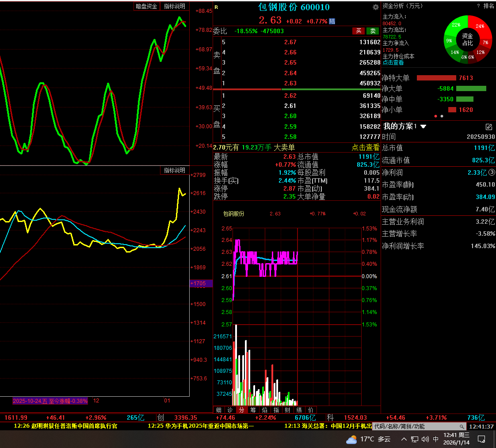The image size is (496, 448).
Task: Edit 我的方案1 with the pencil icon
Action: [489, 126]
